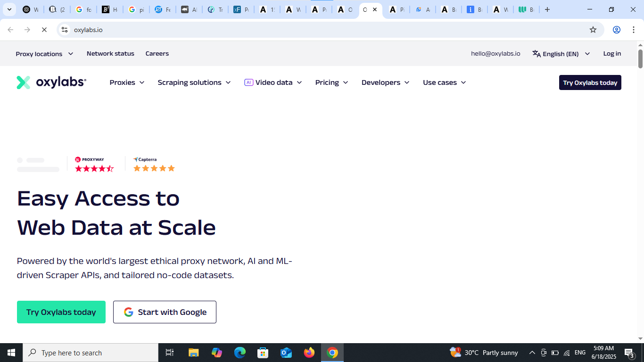
Task: Open a new browser tab
Action: pyautogui.click(x=547, y=9)
